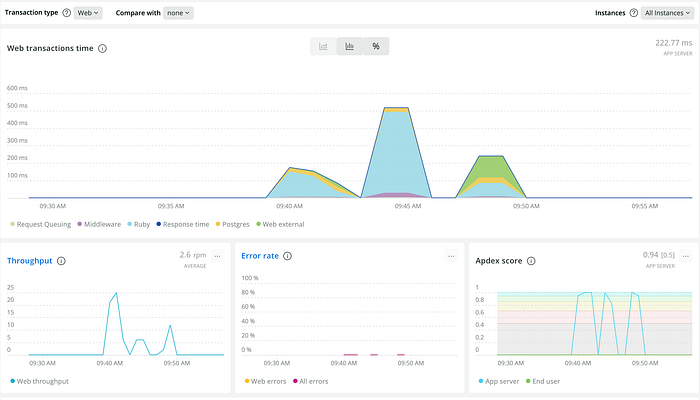700x400 pixels.
Task: Show the Apdex score info icon
Action: 531,261
